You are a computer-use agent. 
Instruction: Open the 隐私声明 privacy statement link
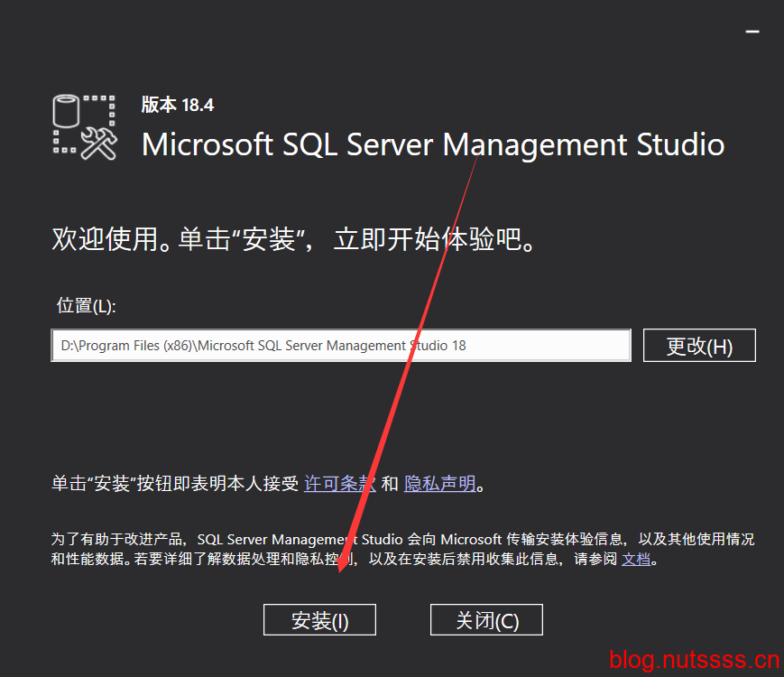point(440,483)
